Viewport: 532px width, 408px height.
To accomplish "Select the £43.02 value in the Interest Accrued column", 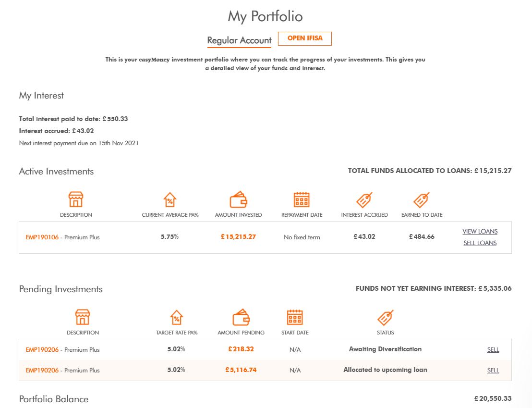I will coord(364,237).
